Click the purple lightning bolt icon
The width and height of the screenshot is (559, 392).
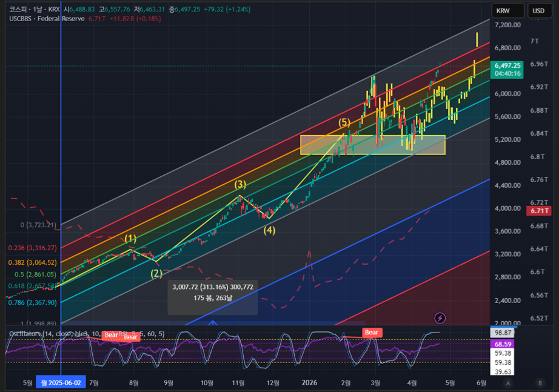[440, 318]
